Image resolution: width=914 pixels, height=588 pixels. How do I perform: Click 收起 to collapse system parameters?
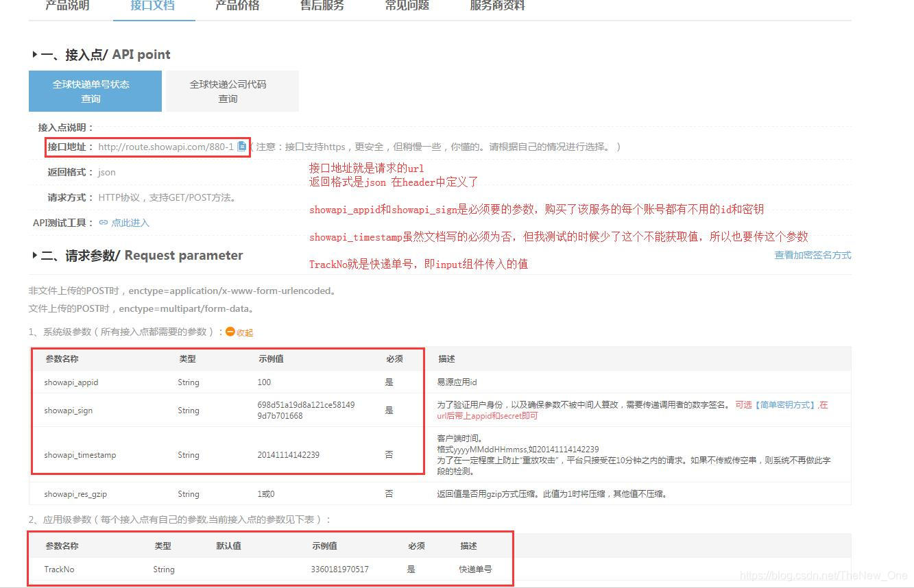pos(245,332)
